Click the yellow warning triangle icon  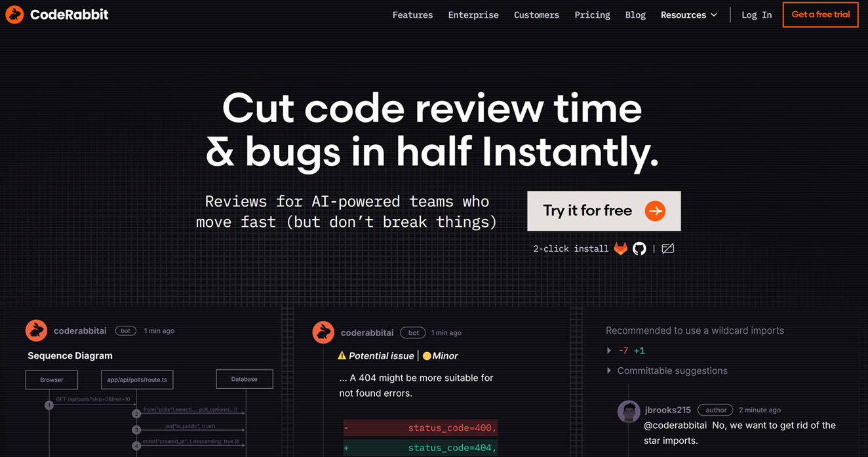pyautogui.click(x=342, y=355)
